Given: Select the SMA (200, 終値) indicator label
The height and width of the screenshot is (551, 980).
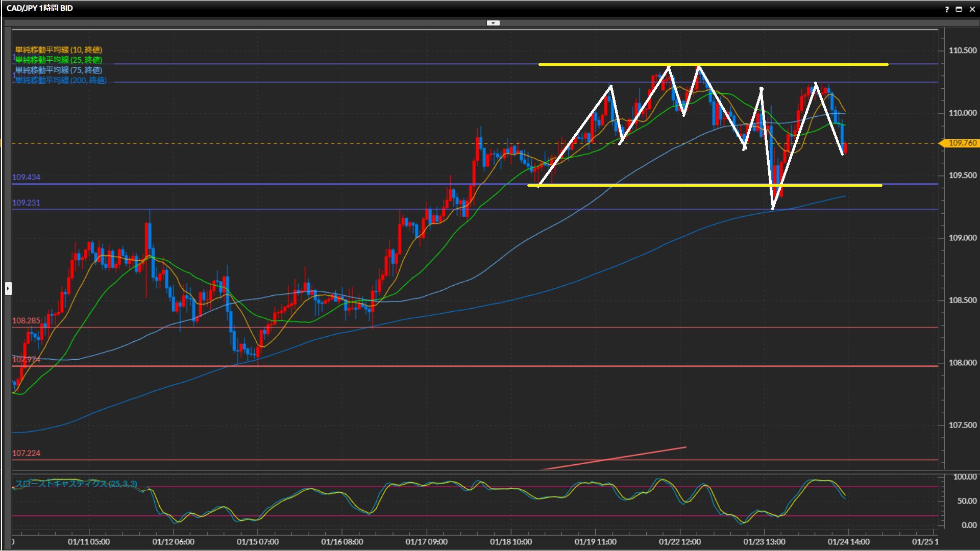Looking at the screenshot, I should click(x=61, y=80).
